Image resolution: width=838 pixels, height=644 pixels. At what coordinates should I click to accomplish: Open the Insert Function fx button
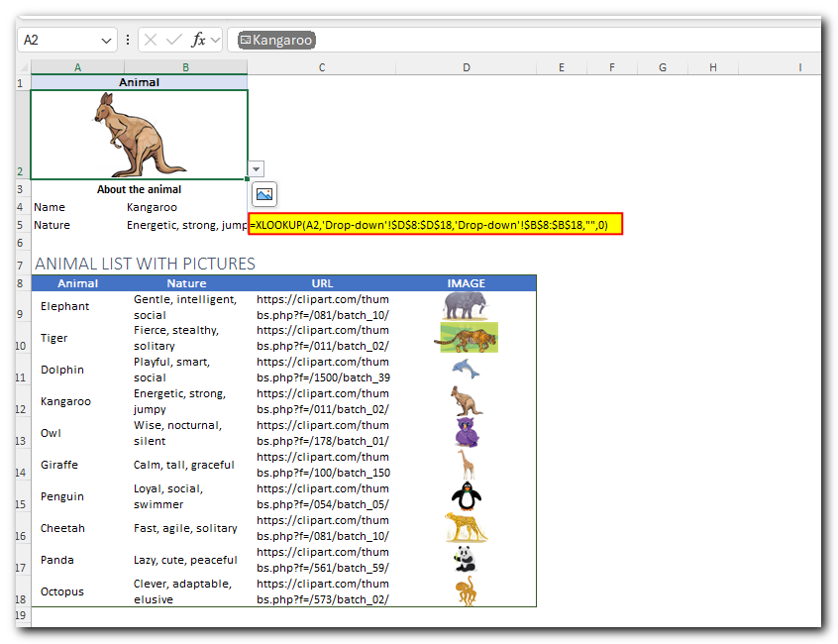198,40
